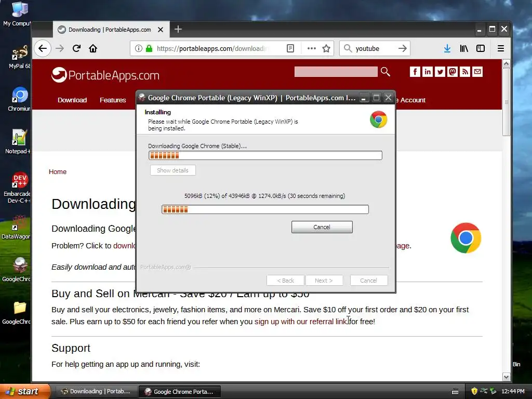Click the download progress bar
Screen dimensions: 532x399
265,209
